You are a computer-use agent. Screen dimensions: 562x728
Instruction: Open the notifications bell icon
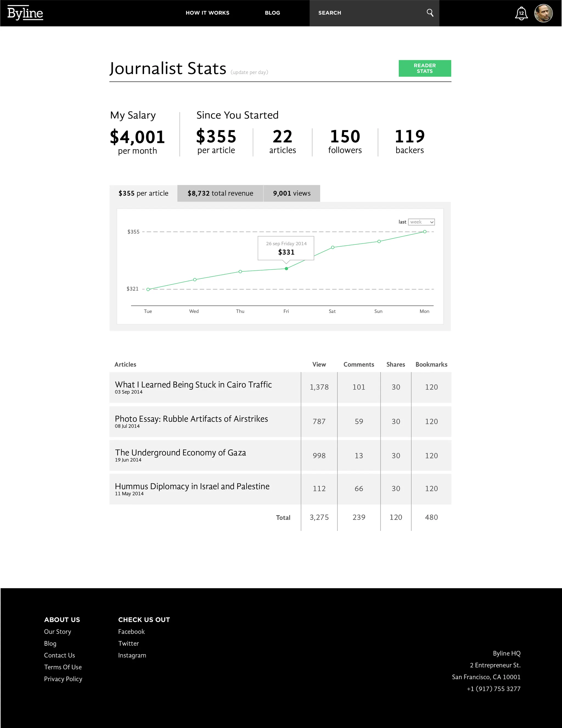click(521, 14)
